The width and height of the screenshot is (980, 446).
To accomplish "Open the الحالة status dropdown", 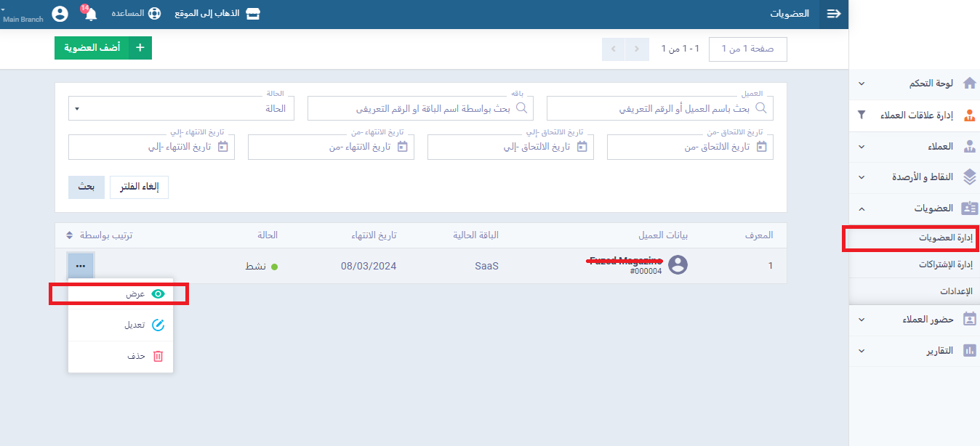I will click(x=181, y=108).
